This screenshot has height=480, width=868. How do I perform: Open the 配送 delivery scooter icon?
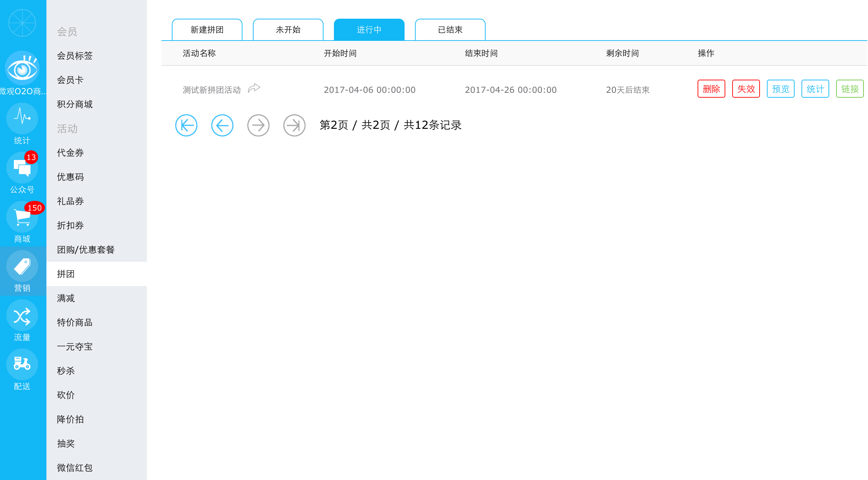click(x=22, y=365)
